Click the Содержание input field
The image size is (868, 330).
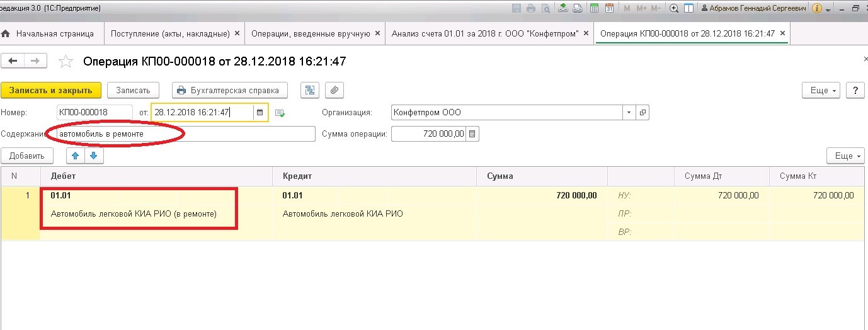[186, 134]
